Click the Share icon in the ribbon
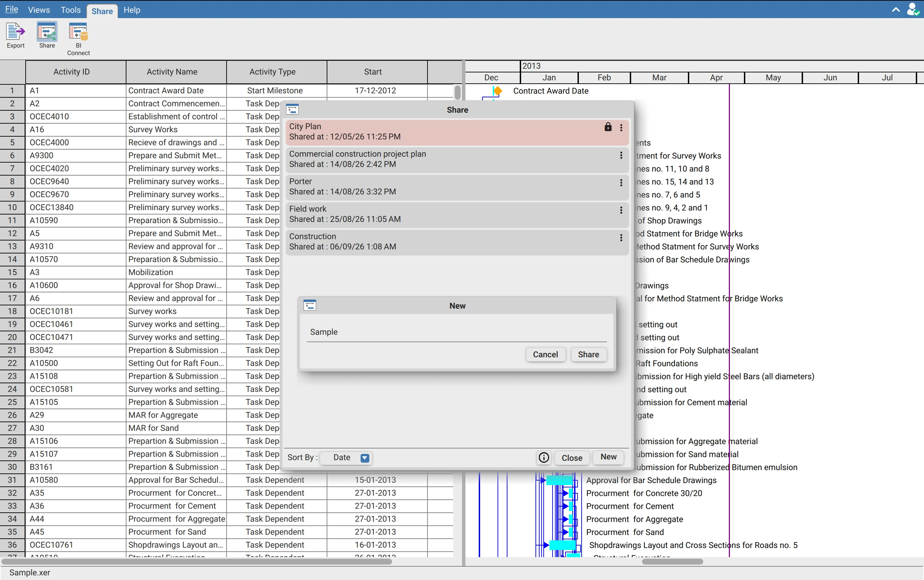The width and height of the screenshot is (924, 580). tap(47, 35)
